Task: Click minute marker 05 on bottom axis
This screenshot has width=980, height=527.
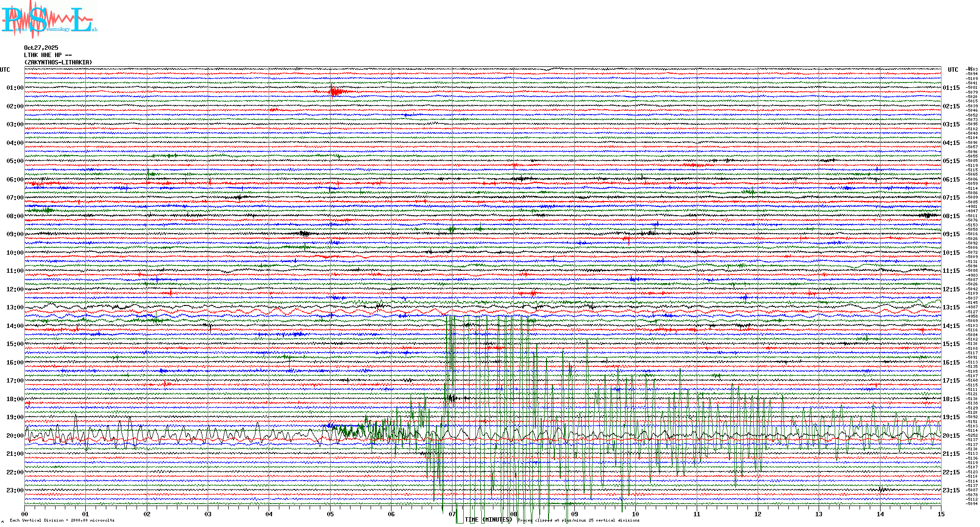Action: (330, 514)
